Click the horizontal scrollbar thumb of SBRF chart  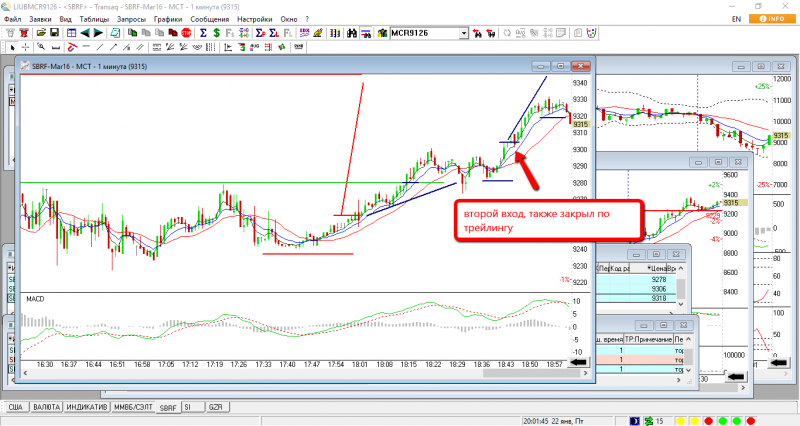[531, 373]
